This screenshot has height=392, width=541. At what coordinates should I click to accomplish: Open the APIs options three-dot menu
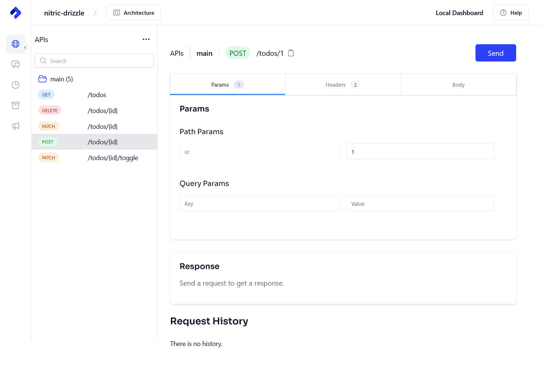click(x=146, y=39)
